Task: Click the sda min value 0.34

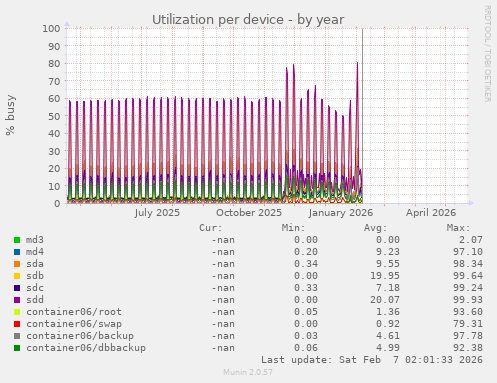Action: click(x=306, y=264)
